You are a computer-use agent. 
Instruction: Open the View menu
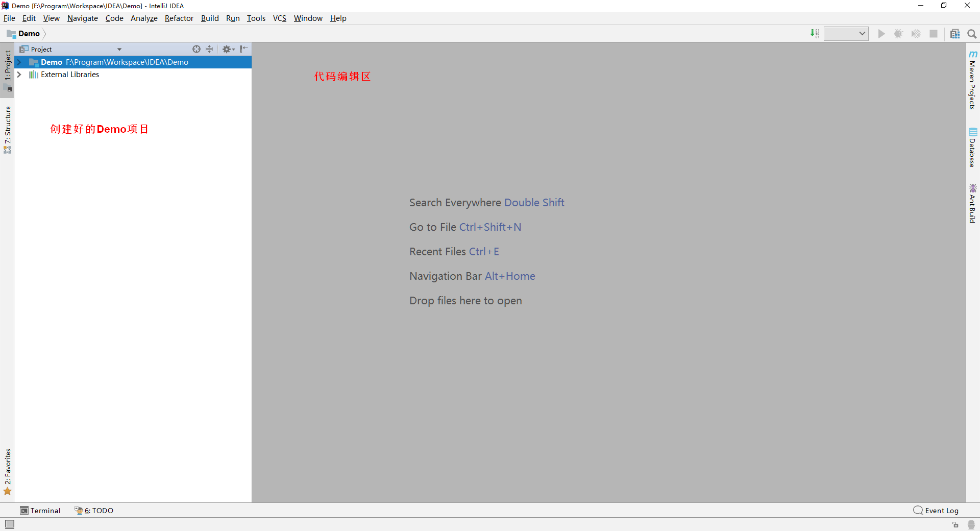click(x=51, y=18)
